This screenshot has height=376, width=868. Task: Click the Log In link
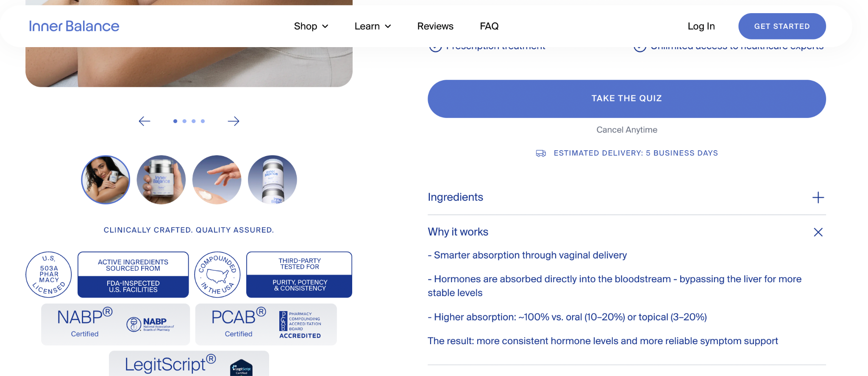coord(701,26)
